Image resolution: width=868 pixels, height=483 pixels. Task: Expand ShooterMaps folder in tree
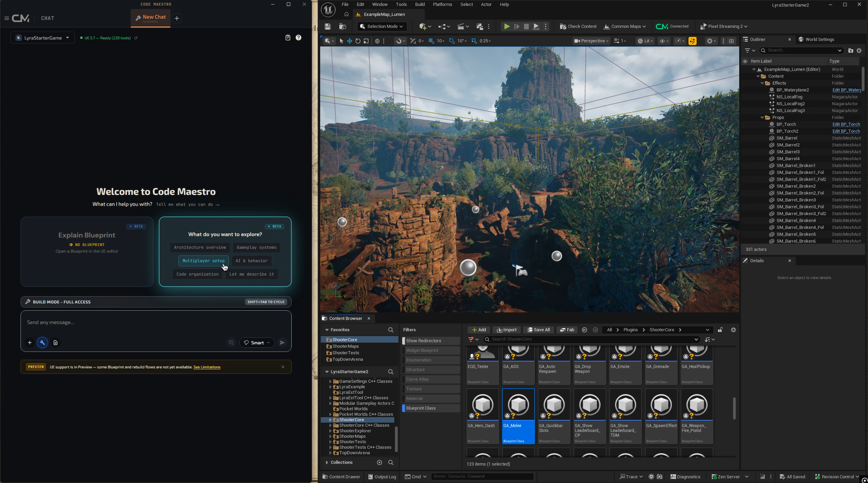(330, 436)
